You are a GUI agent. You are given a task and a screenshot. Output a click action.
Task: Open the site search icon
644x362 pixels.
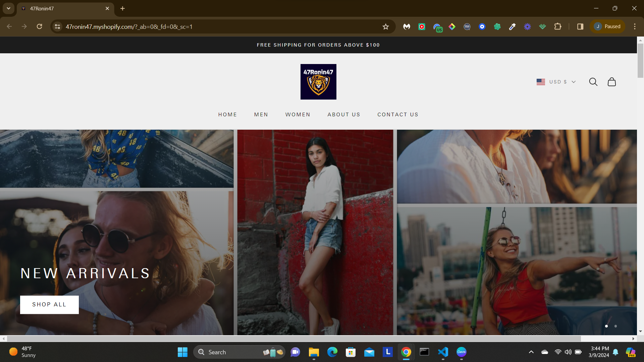click(x=593, y=82)
